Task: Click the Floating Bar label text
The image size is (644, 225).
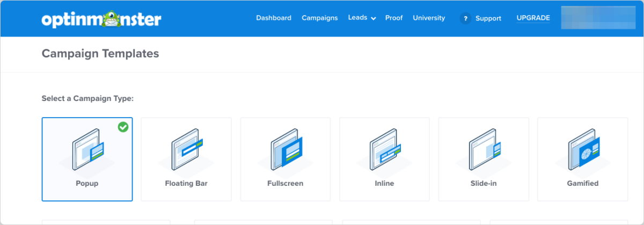Action: click(x=186, y=183)
